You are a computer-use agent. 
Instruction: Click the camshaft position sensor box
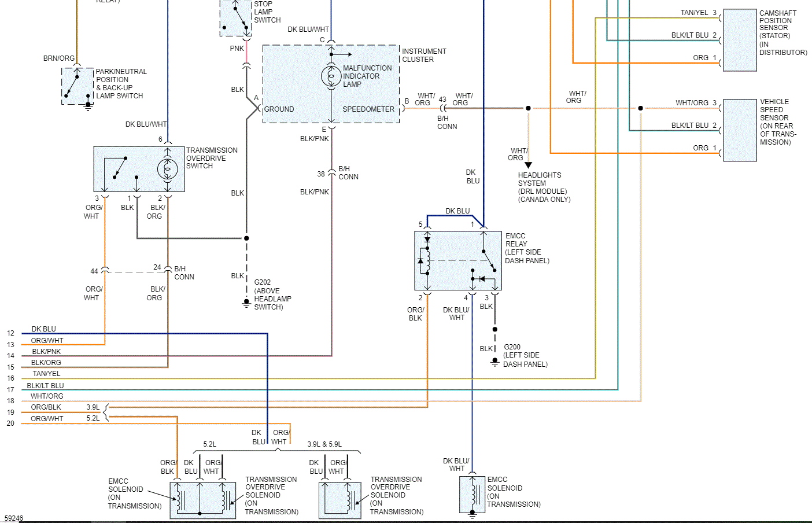point(740,40)
